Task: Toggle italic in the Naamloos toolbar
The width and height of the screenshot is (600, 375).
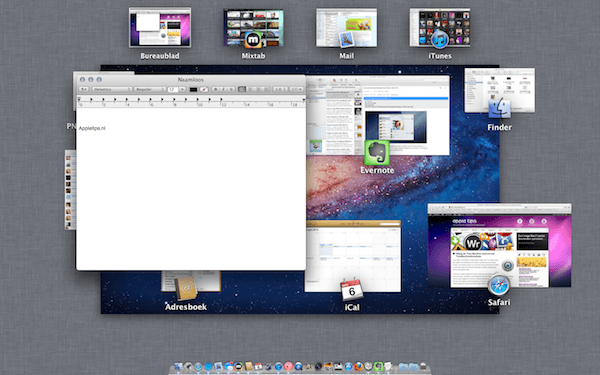Action: (x=223, y=89)
